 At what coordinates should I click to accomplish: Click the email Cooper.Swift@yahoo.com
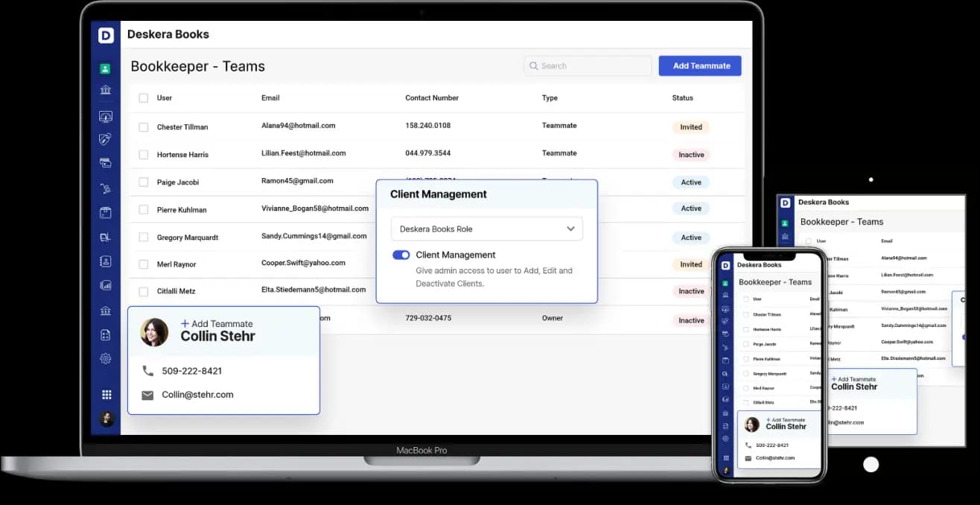coord(303,263)
